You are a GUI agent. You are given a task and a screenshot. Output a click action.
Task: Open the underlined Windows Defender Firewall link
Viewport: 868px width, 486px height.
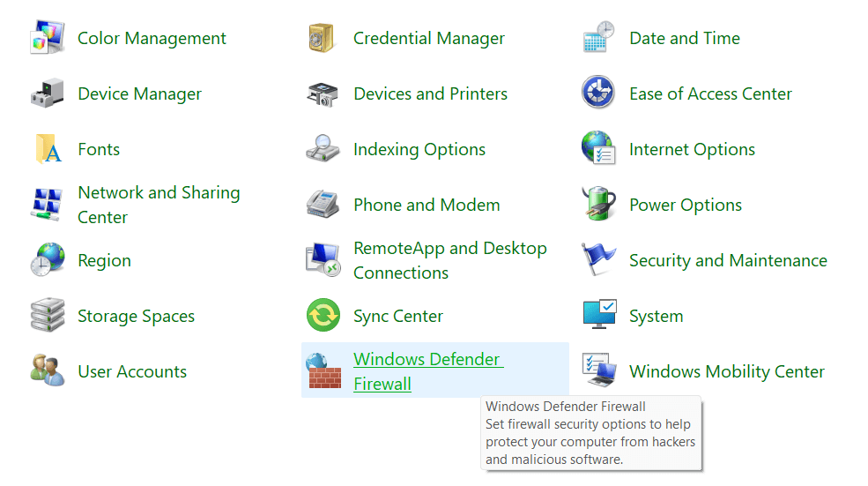tap(428, 370)
